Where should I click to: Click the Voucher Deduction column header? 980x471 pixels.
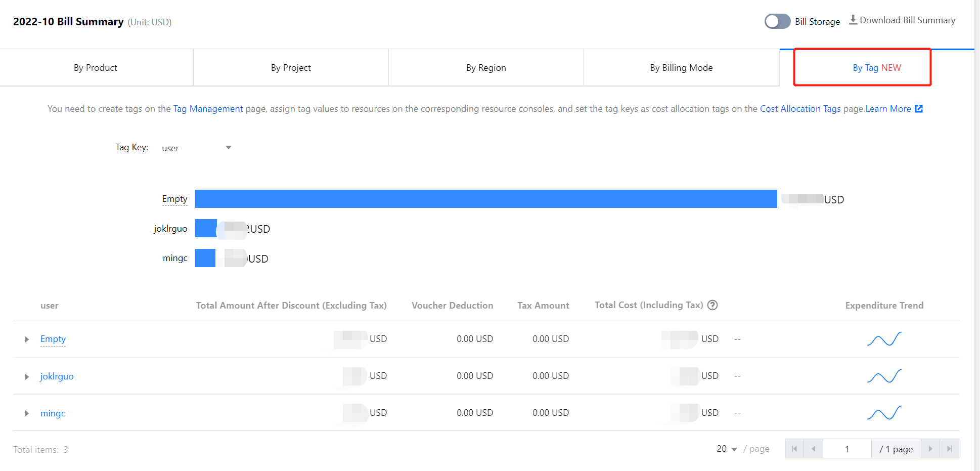(453, 306)
